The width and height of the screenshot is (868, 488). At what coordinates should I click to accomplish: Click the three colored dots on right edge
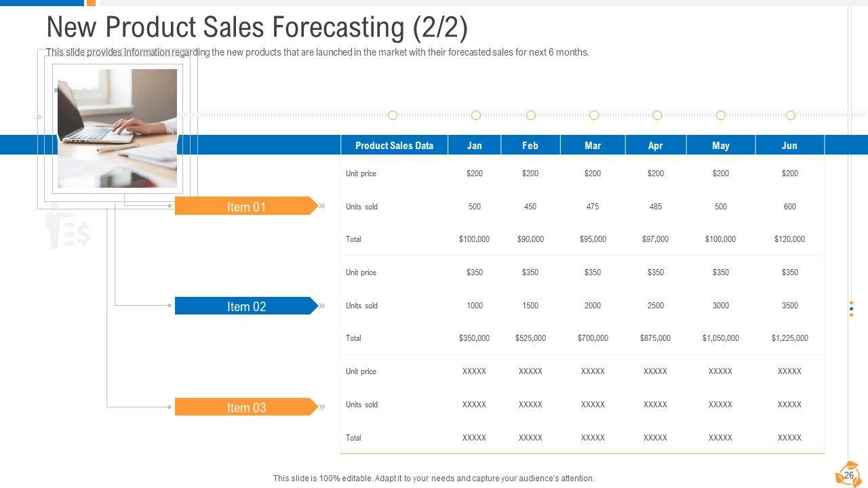852,308
